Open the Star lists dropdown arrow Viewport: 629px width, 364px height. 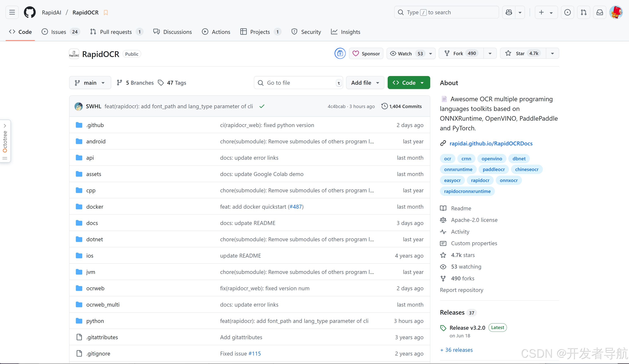[x=552, y=53]
